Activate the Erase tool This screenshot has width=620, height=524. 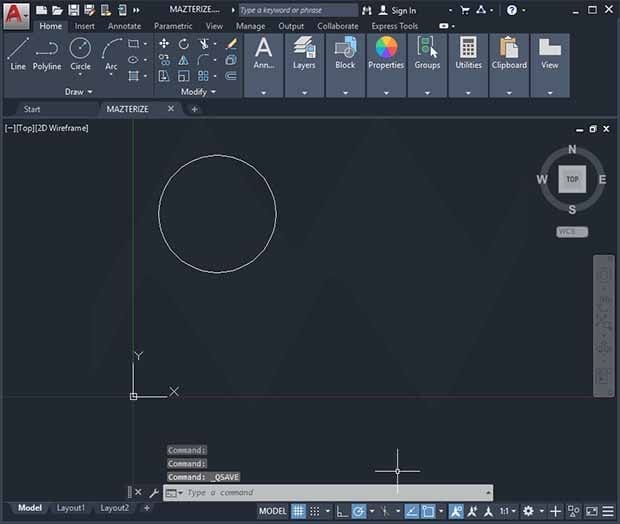(231, 44)
